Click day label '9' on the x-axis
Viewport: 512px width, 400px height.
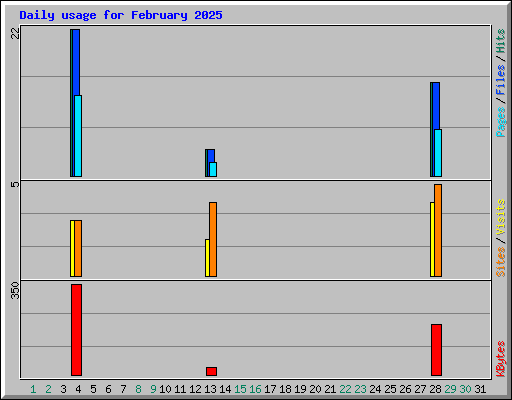point(153,389)
